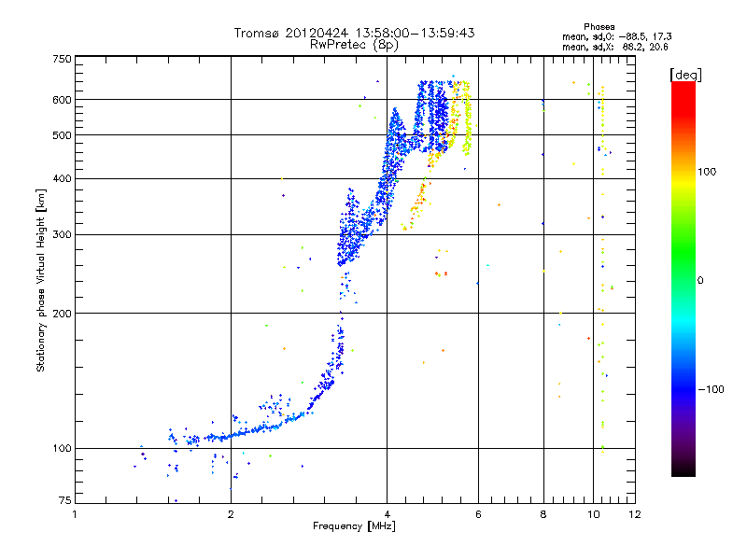Click the 'mean, sd,O: -88.5, 17.3' line
747x560 pixels.
pyautogui.click(x=617, y=36)
